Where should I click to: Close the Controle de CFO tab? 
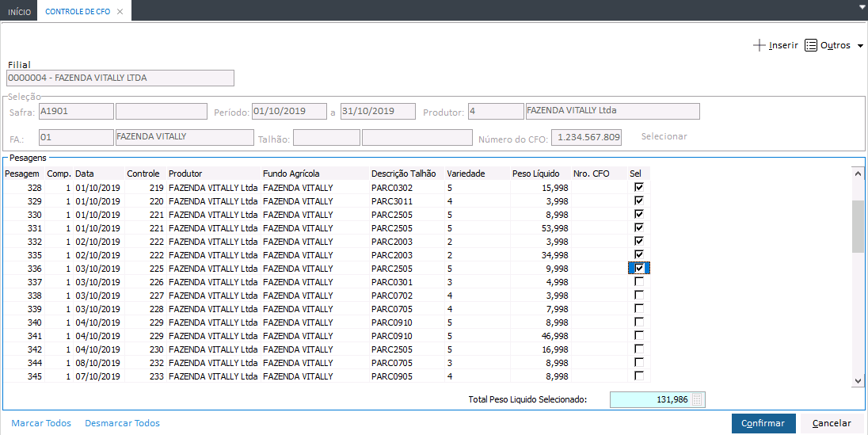pyautogui.click(x=120, y=12)
